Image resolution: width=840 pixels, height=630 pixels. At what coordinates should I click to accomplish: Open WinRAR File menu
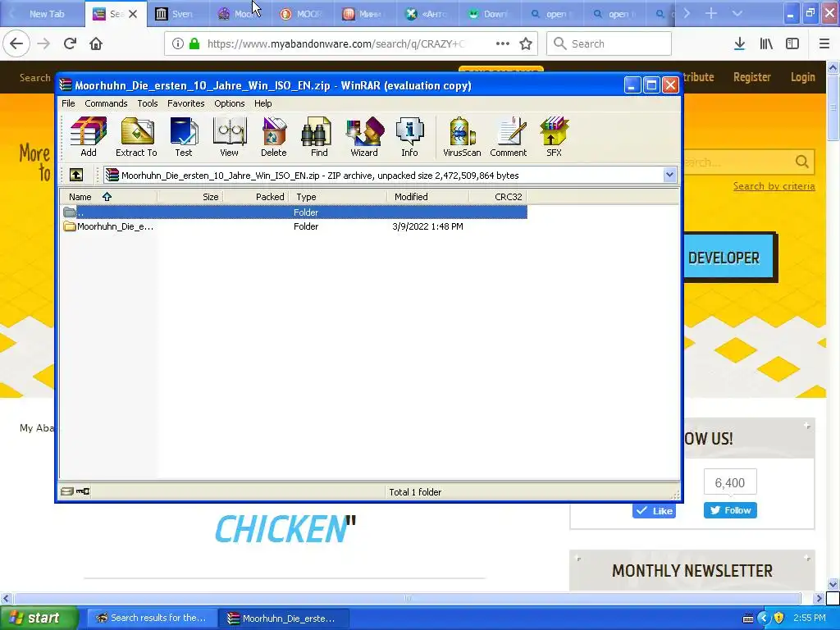pos(68,103)
